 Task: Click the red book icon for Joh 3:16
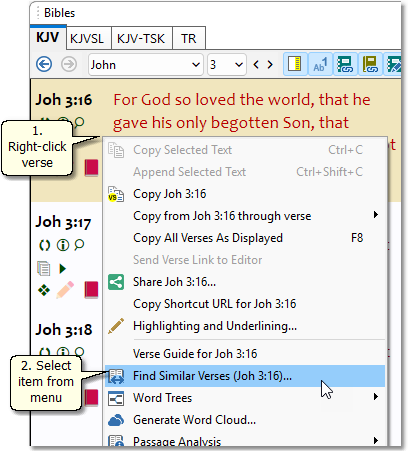[91, 168]
